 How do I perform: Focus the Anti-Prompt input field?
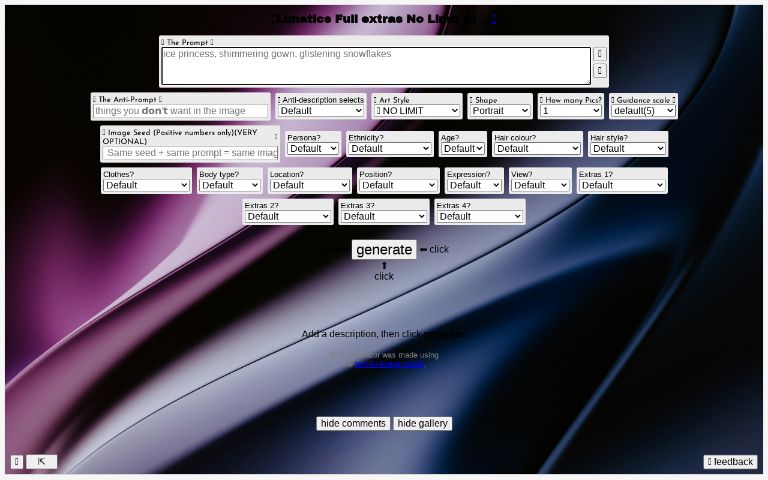(x=181, y=111)
